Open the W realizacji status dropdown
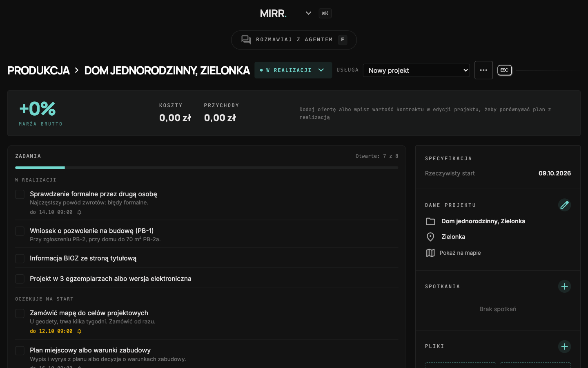The height and width of the screenshot is (368, 588). (x=293, y=70)
